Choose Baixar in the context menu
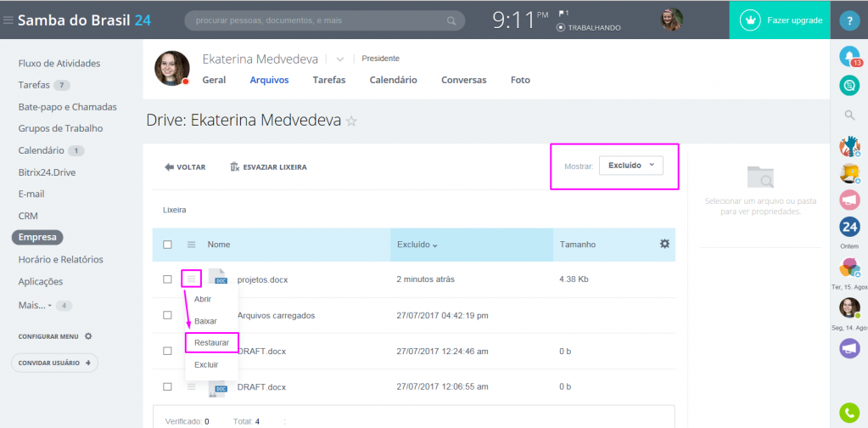 pyautogui.click(x=206, y=321)
